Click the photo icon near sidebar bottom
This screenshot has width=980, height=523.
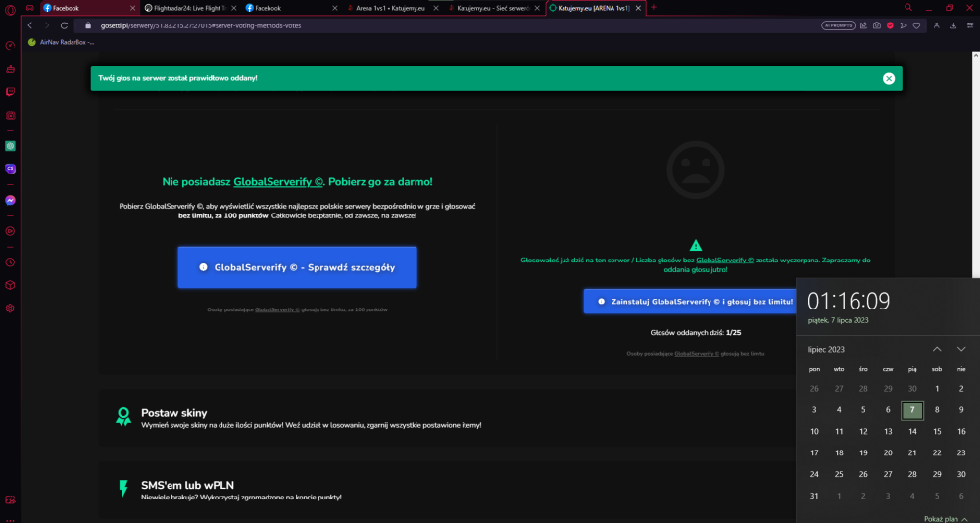(10, 499)
